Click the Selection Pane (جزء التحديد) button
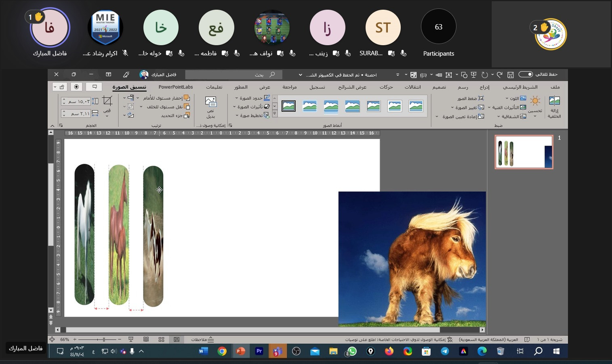612x364 pixels. click(175, 115)
